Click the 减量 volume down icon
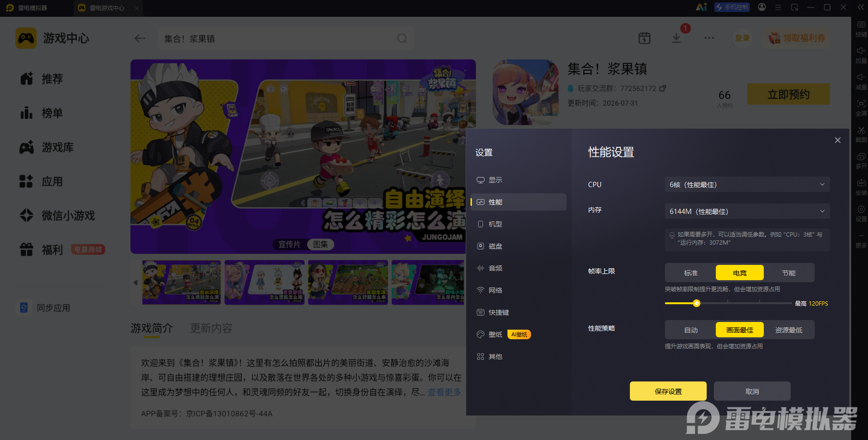The image size is (868, 440). (x=861, y=82)
